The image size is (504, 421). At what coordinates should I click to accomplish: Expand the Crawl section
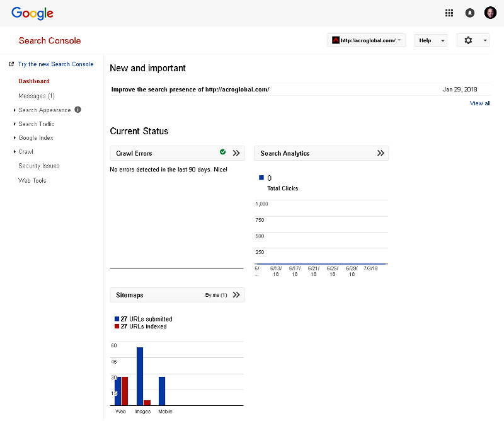pos(14,151)
